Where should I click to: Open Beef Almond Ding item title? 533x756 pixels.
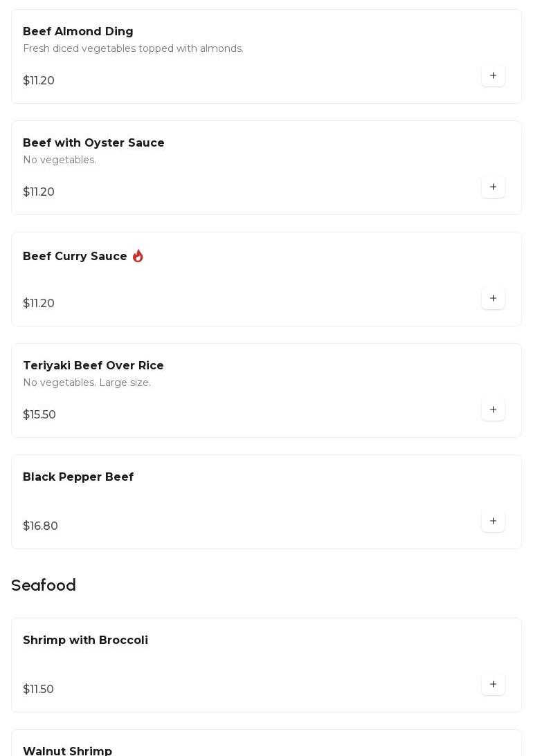(78, 32)
